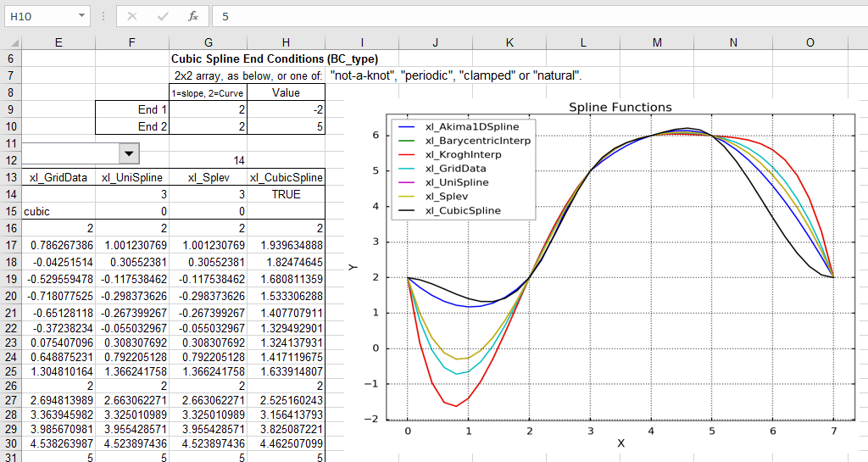Screen dimensions: 868x462
Task: Select column header G
Action: pos(209,42)
